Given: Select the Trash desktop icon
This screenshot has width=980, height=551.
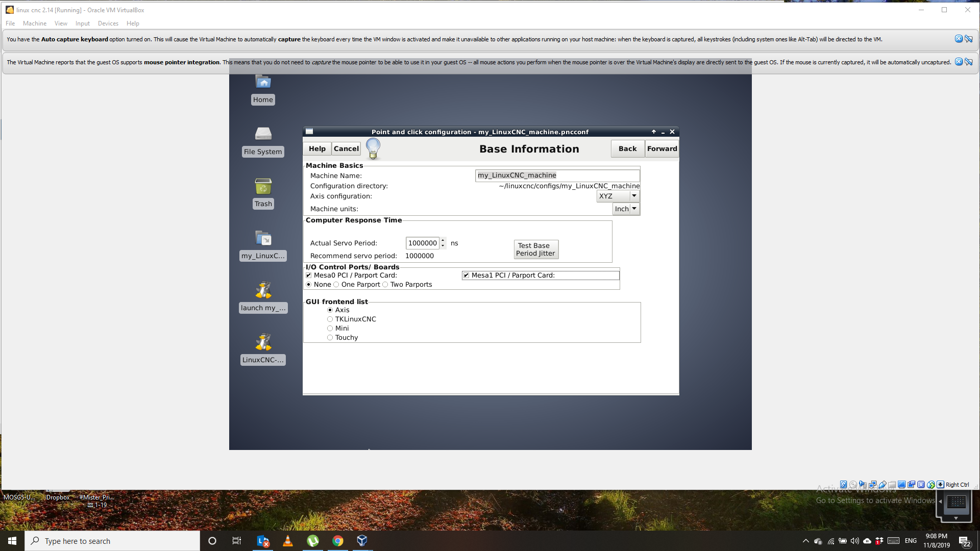Looking at the screenshot, I should (263, 193).
